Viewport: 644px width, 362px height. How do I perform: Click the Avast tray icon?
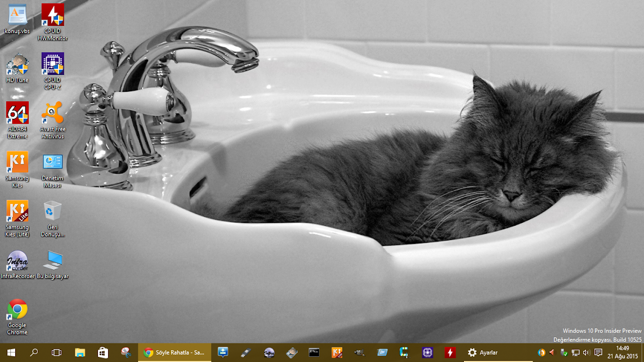point(542,352)
